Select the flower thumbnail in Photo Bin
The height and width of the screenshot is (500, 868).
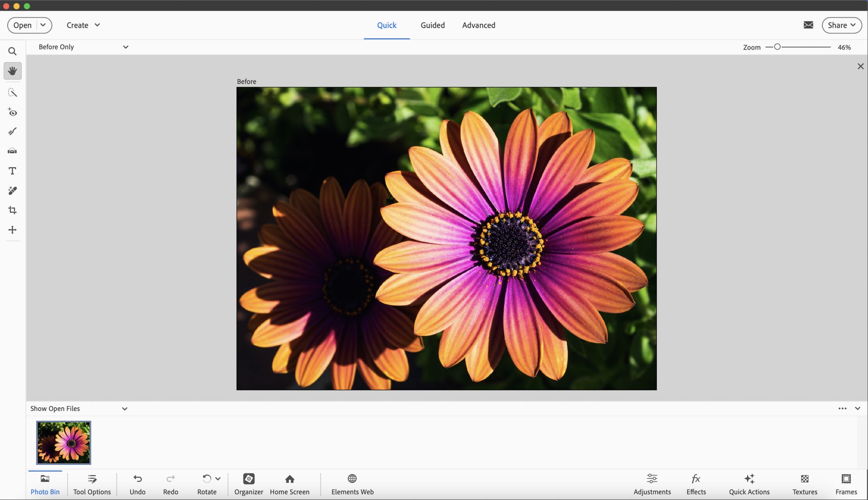64,443
